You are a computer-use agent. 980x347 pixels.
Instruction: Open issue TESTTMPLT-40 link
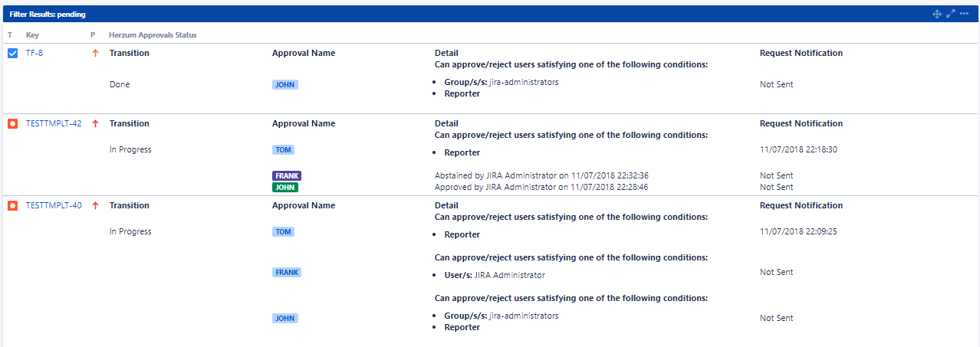pos(54,205)
